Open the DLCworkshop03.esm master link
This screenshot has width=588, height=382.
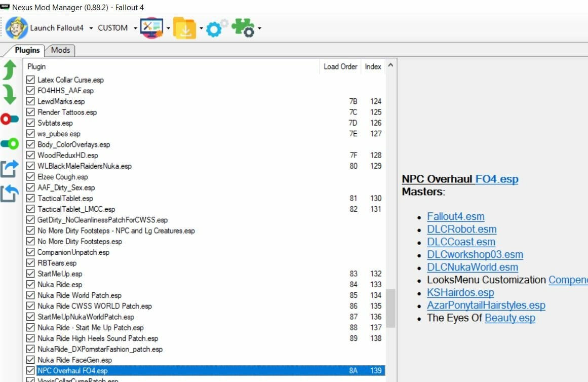click(475, 254)
